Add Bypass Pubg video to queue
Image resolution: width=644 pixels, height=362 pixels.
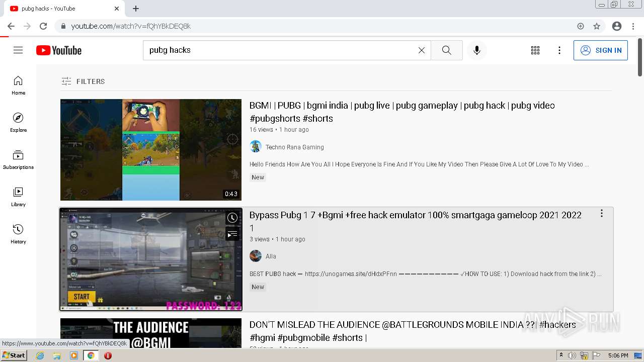tap(232, 234)
